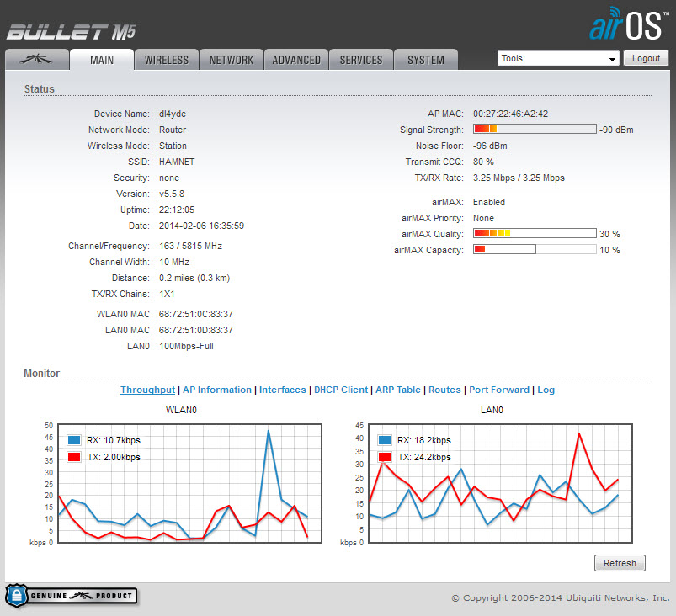676x616 pixels.
Task: Click the WLAN0 RX: 10.7kbps label
Action: pos(114,440)
